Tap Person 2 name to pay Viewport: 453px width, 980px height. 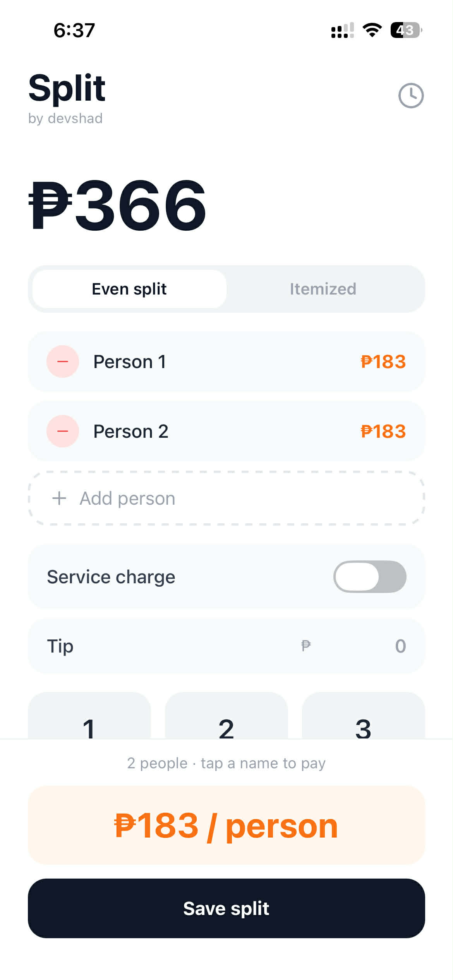click(131, 431)
